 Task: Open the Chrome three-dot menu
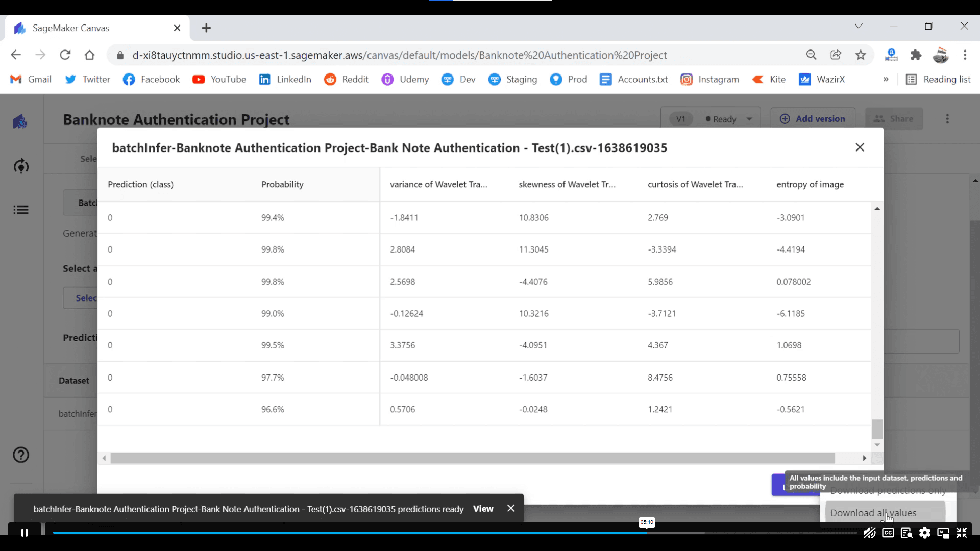965,55
